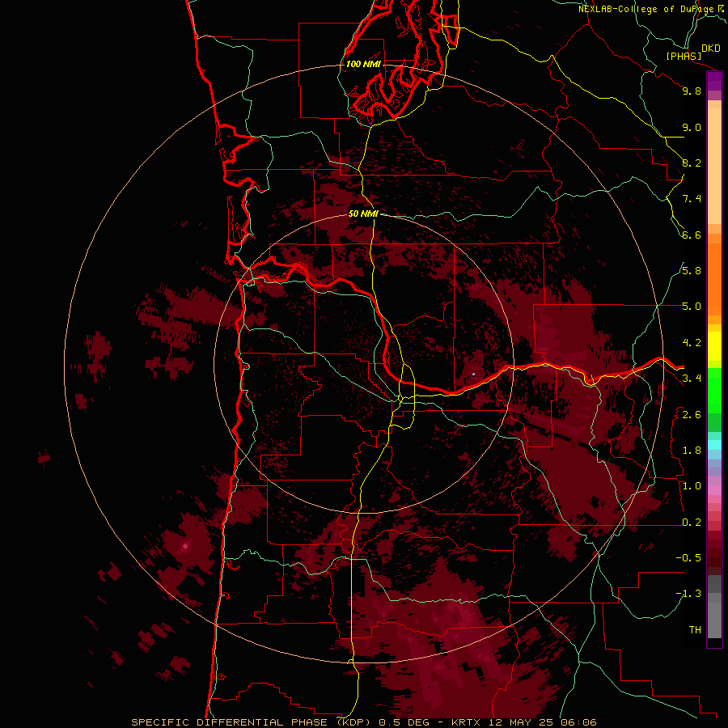Click the 100 NMI range ring label
728x728 pixels.
363,64
